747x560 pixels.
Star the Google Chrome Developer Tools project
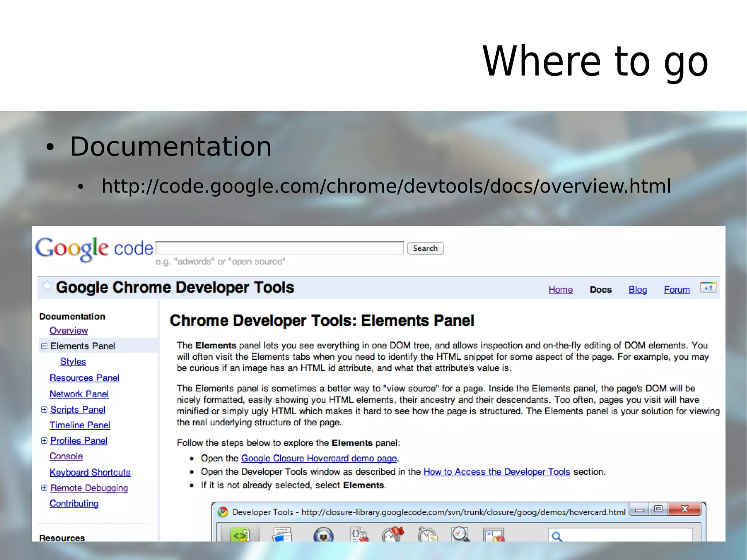click(x=47, y=286)
